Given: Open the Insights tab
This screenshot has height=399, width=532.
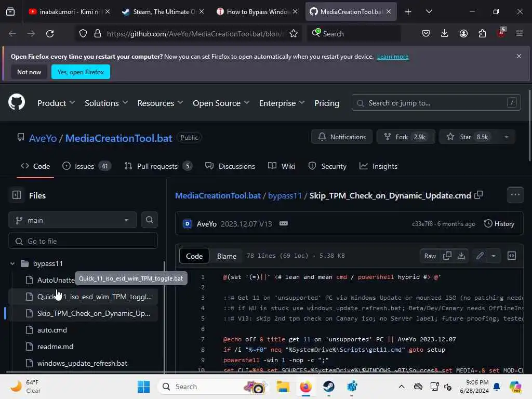Looking at the screenshot, I should click(x=378, y=166).
